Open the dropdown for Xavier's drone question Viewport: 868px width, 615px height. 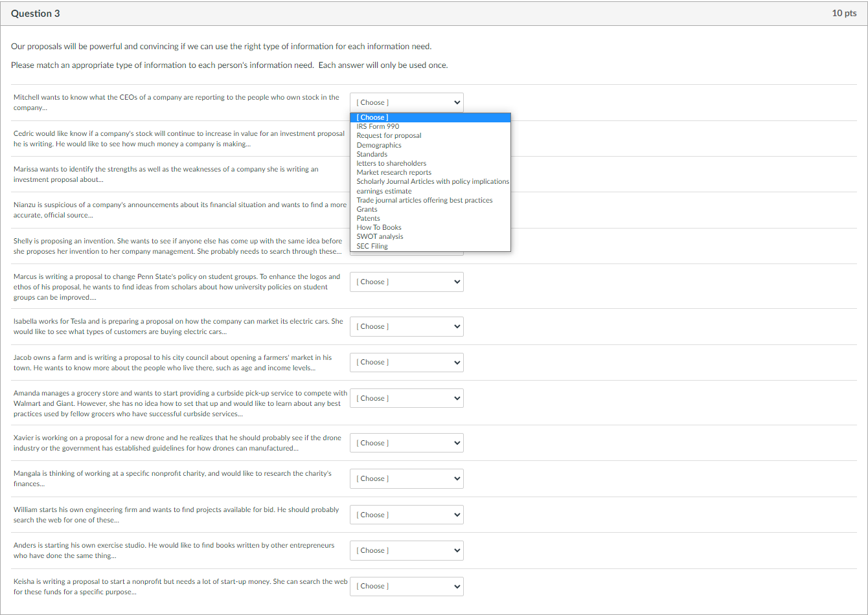(407, 443)
